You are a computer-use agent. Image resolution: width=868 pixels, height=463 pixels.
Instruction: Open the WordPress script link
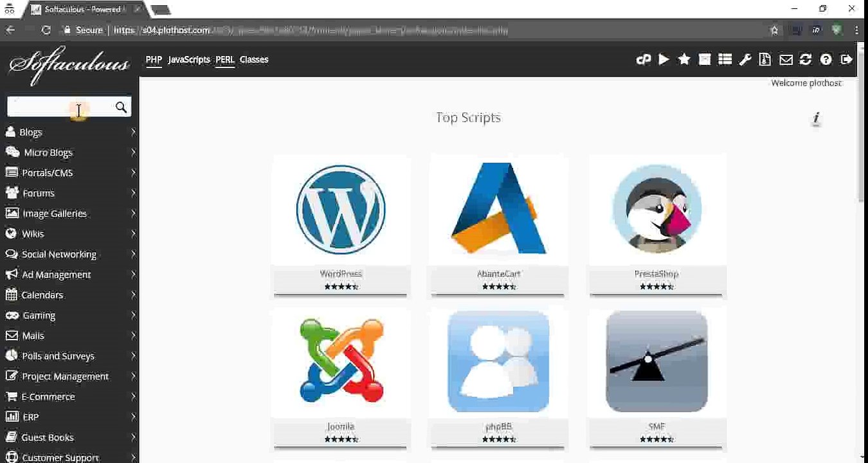click(x=341, y=274)
